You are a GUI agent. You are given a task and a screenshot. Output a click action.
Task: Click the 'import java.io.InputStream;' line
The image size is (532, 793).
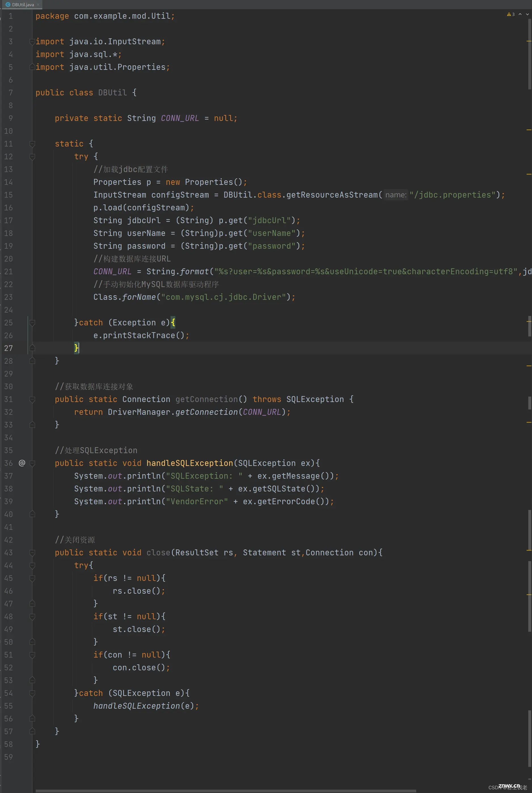click(x=100, y=41)
